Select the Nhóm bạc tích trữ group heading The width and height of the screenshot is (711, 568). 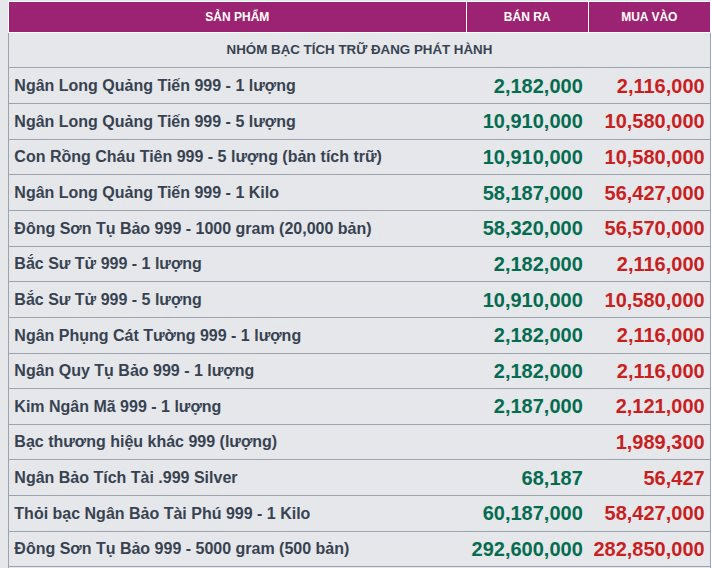[x=359, y=49]
